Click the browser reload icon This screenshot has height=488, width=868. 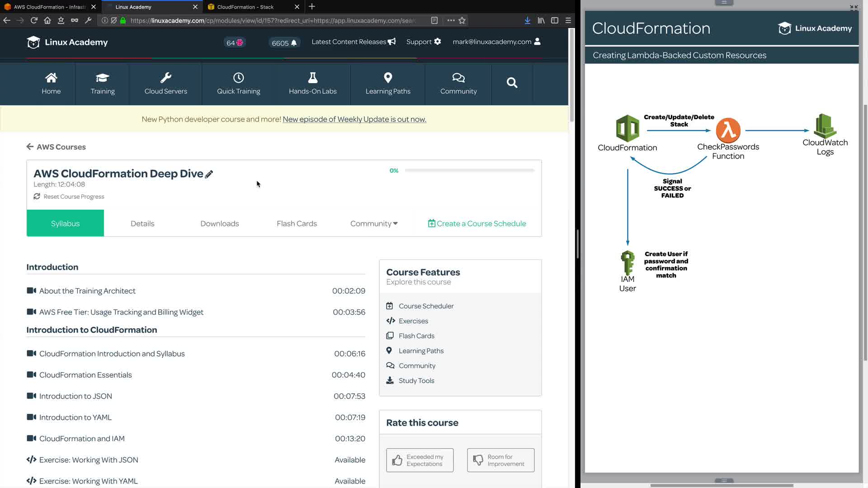[34, 20]
